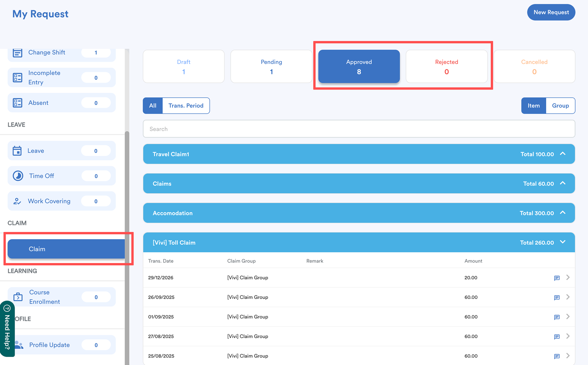Switch to the Pending status tab

(271, 66)
